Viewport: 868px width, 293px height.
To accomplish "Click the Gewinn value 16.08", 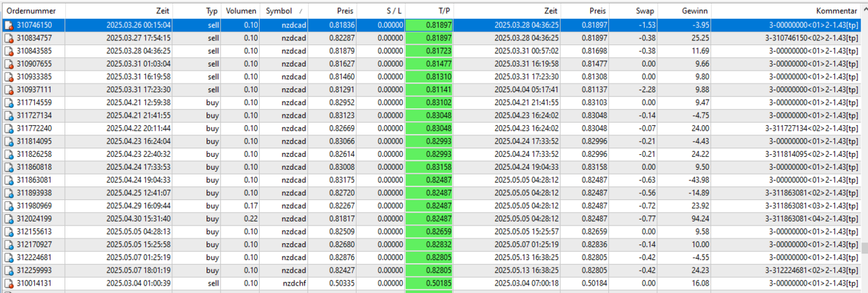I will pos(700,283).
